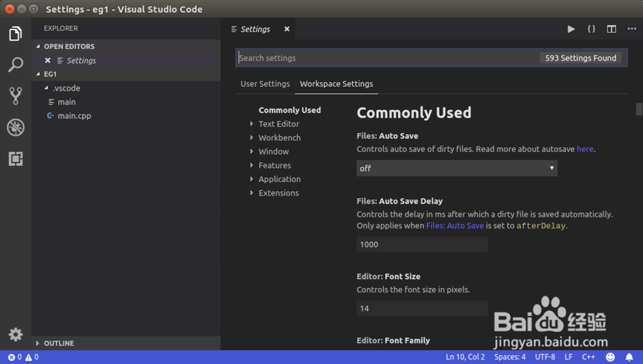Image resolution: width=643 pixels, height=364 pixels.
Task: Open main.cpp in the explorer tree
Action: pos(75,116)
